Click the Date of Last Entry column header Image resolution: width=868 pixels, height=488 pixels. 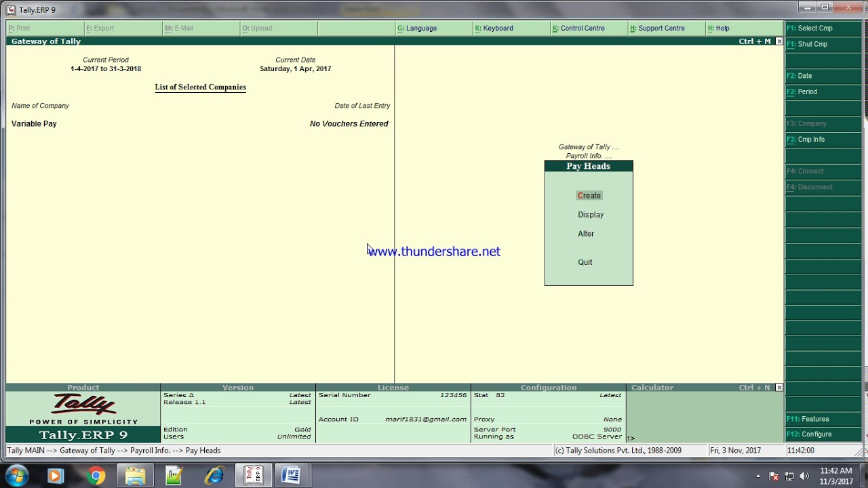click(362, 106)
